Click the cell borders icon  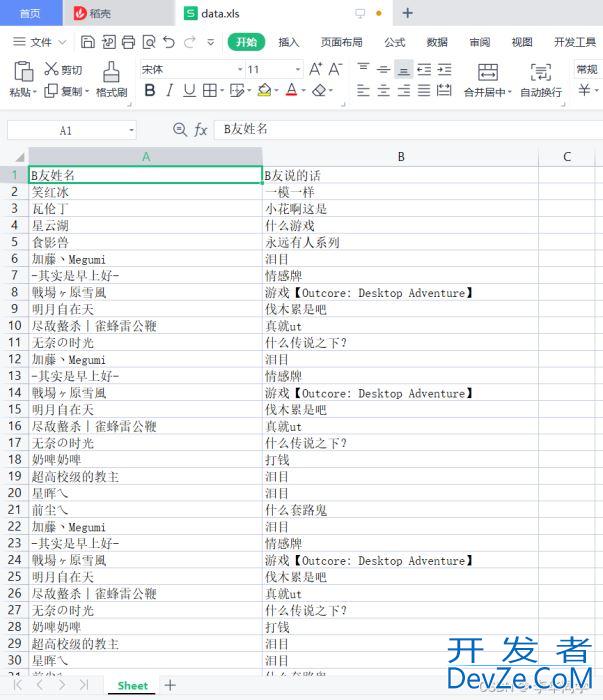(209, 91)
